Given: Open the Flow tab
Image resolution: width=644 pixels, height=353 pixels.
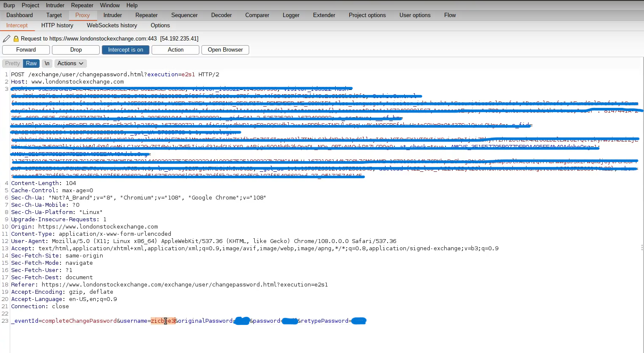Looking at the screenshot, I should tap(450, 15).
